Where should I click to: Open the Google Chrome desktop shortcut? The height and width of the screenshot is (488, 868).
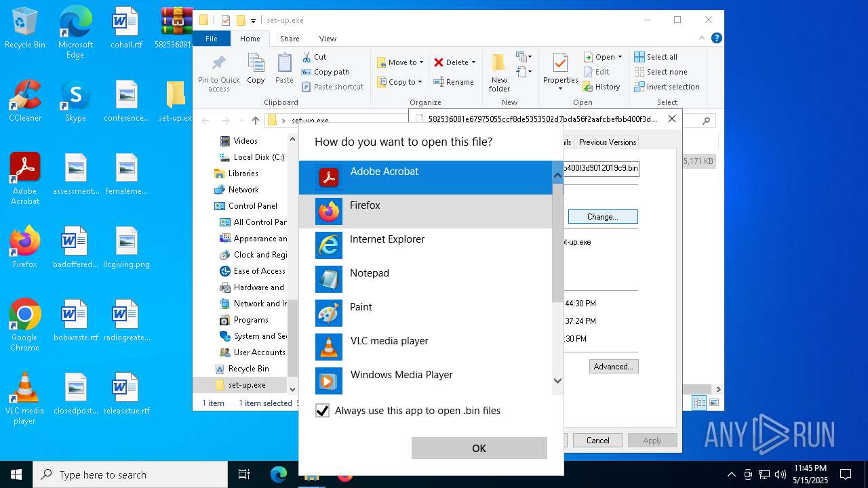point(25,325)
